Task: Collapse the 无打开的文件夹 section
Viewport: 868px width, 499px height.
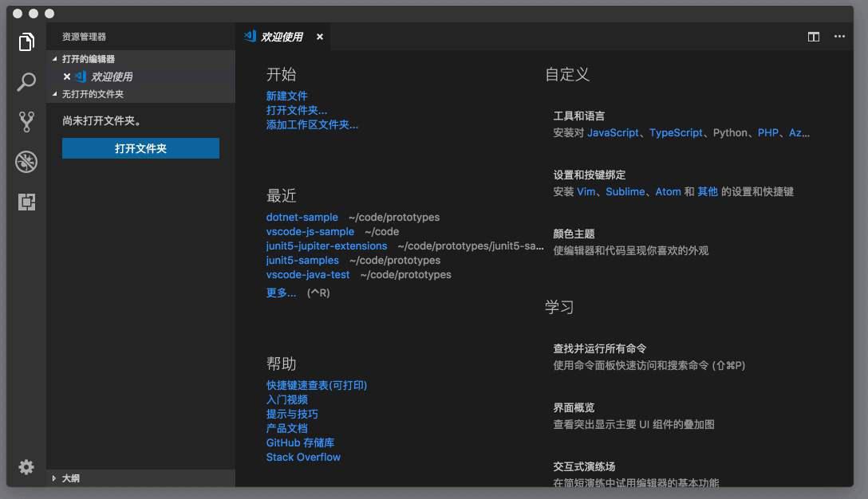Action: (x=93, y=93)
